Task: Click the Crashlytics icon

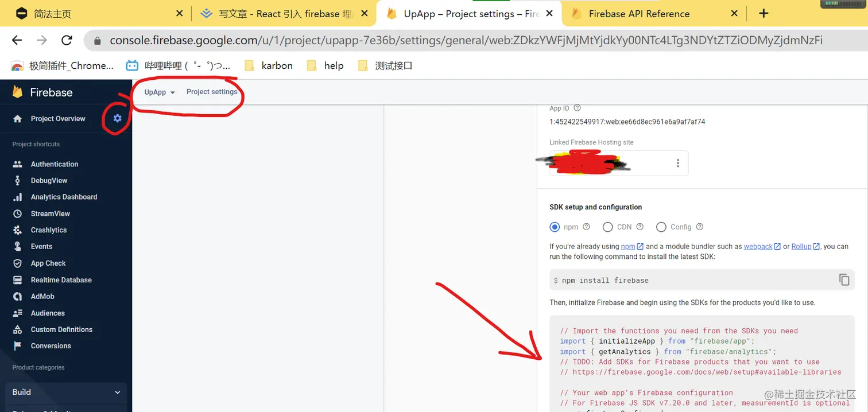Action: 18,230
